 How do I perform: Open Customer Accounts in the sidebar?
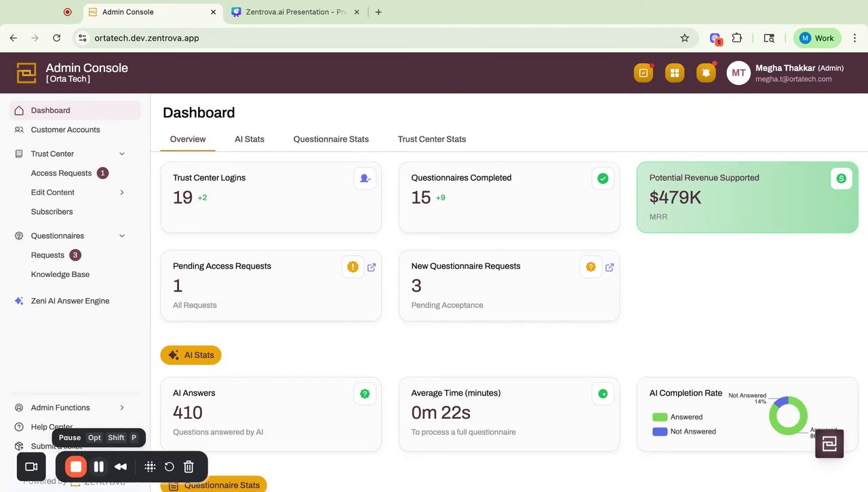point(66,130)
